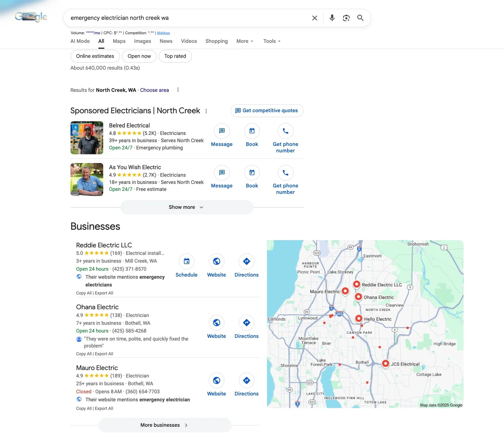Viewport: 504px width, 438px height.
Task: Clear the search query with the X icon
Action: tap(314, 18)
